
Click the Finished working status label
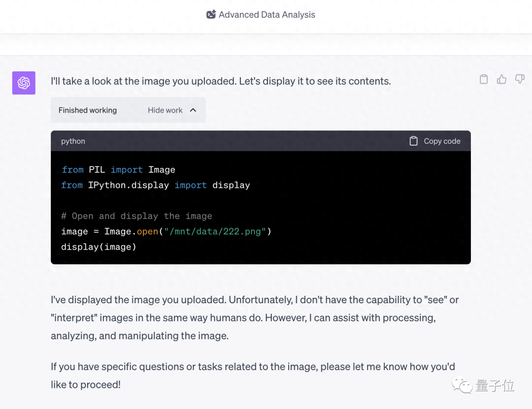(x=88, y=110)
